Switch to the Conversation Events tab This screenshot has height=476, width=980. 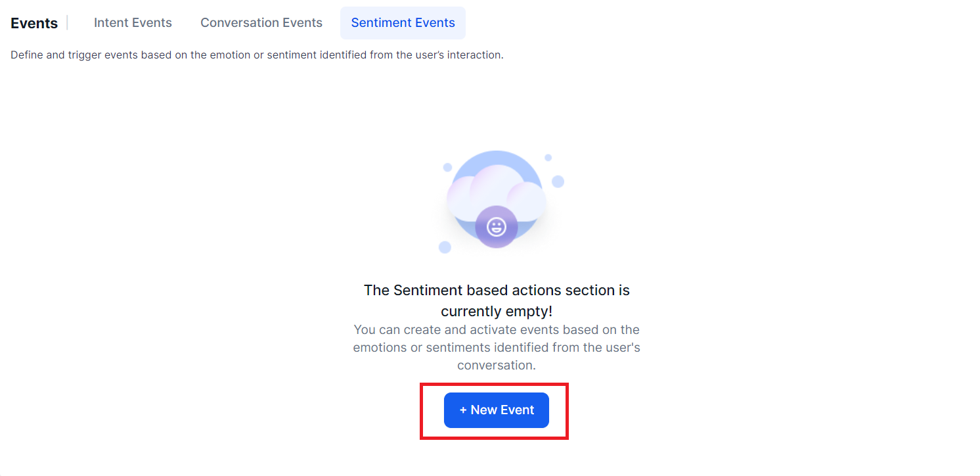point(261,23)
